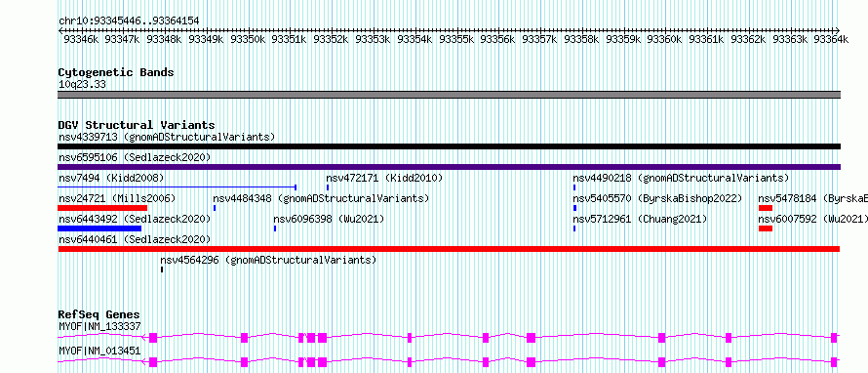Open the nsv5712961 Chuang2021 label
The height and width of the screenshot is (373, 868).
(x=640, y=219)
